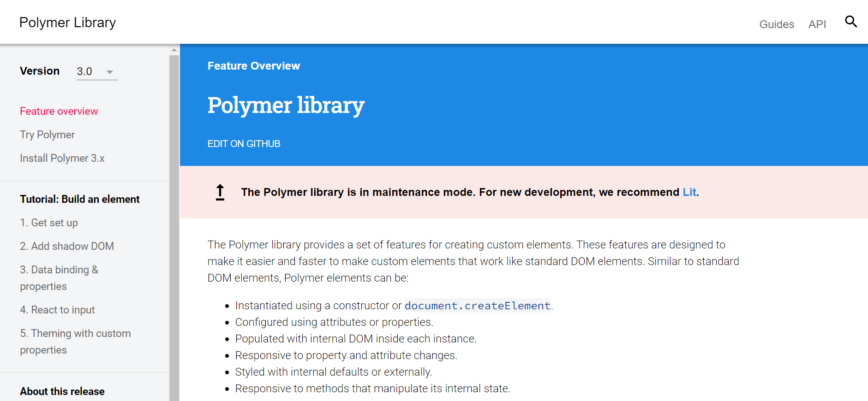Open the Version 3.0 dropdown
The height and width of the screenshot is (401, 868).
(97, 71)
